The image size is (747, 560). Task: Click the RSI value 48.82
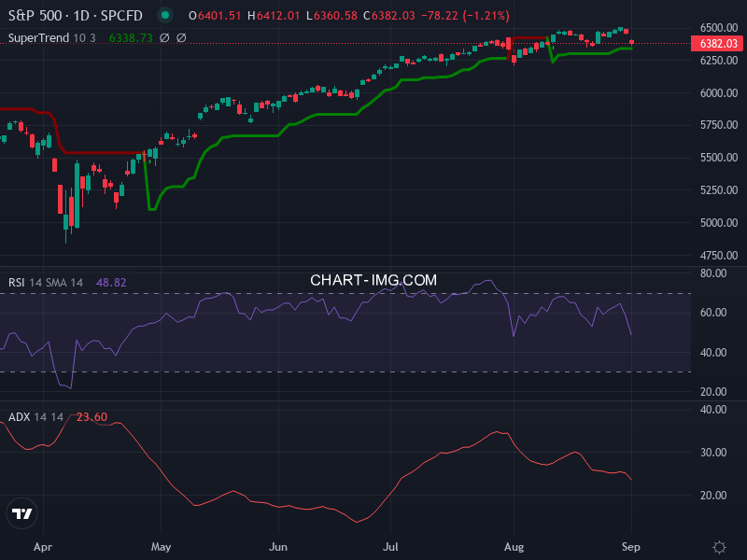pyautogui.click(x=111, y=283)
